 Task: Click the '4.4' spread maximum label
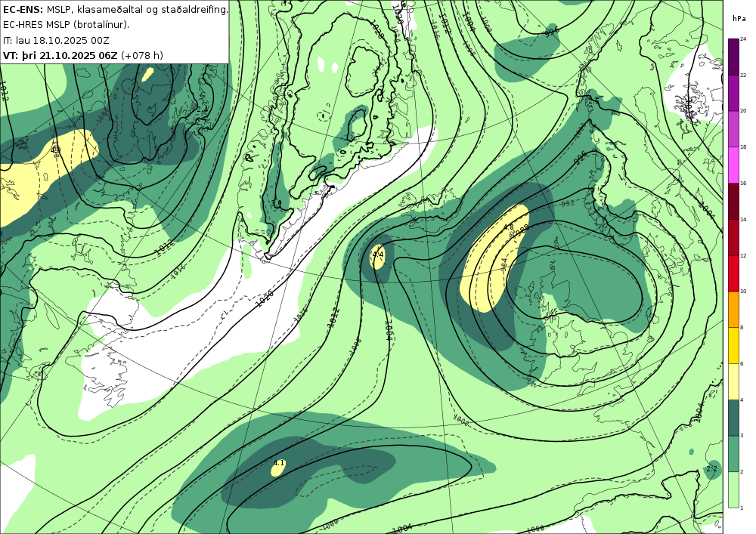(377, 255)
